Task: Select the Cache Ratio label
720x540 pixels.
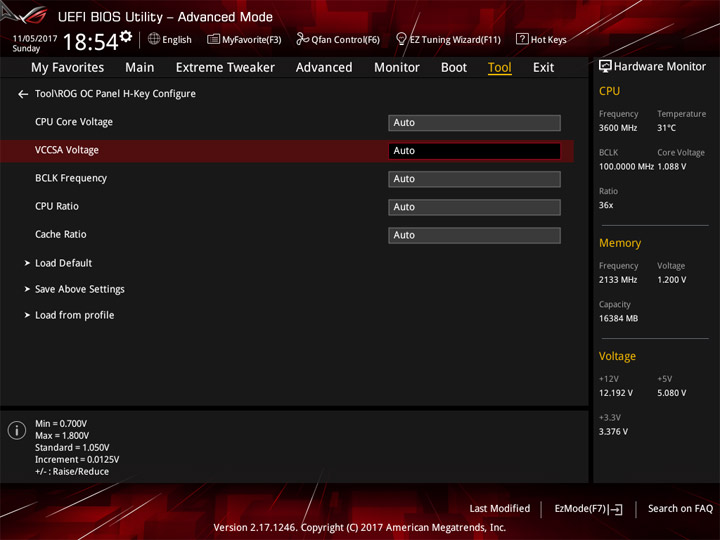Action: tap(61, 234)
